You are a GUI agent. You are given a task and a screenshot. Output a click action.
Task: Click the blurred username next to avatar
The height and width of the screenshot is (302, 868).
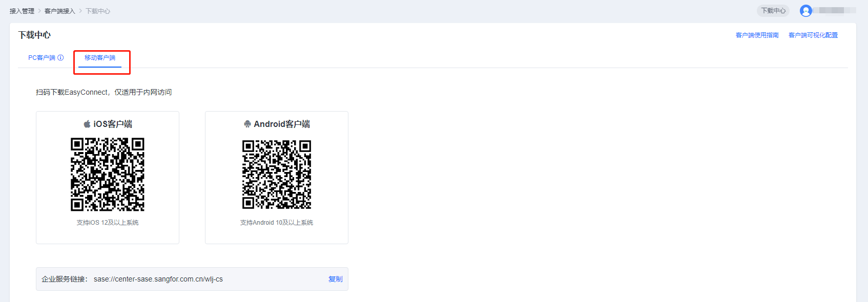[x=836, y=11]
